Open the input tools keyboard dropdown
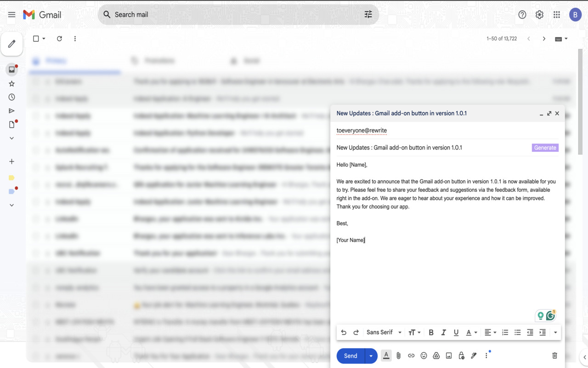The width and height of the screenshot is (588, 368). (561, 39)
